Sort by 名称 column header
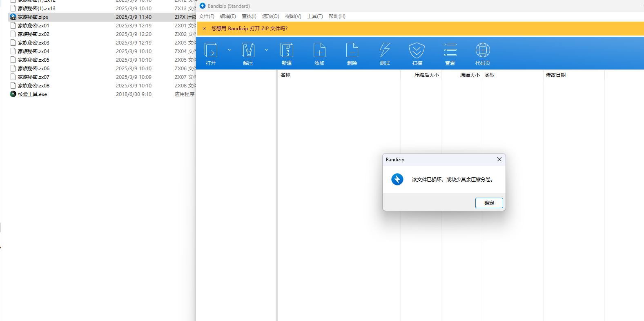The width and height of the screenshot is (644, 321). (285, 75)
